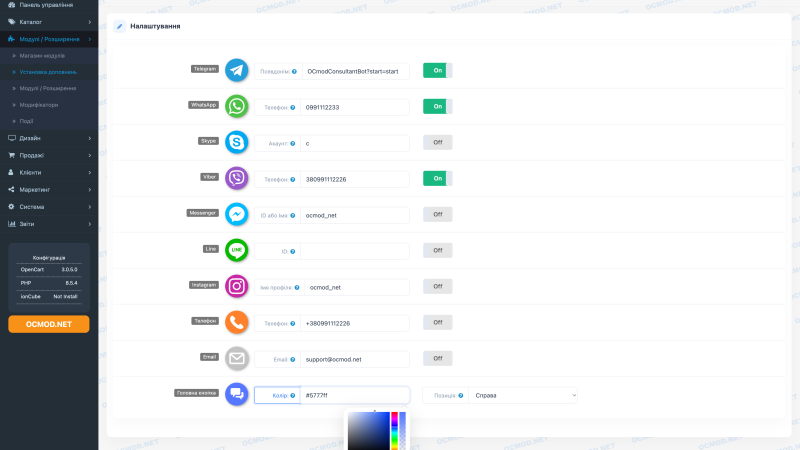Enable the Messenger toggle
Viewport: 800px width, 450px height.
[x=438, y=214]
